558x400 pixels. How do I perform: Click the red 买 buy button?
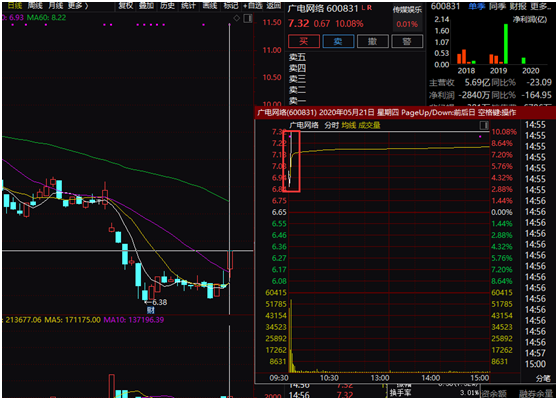(x=304, y=41)
